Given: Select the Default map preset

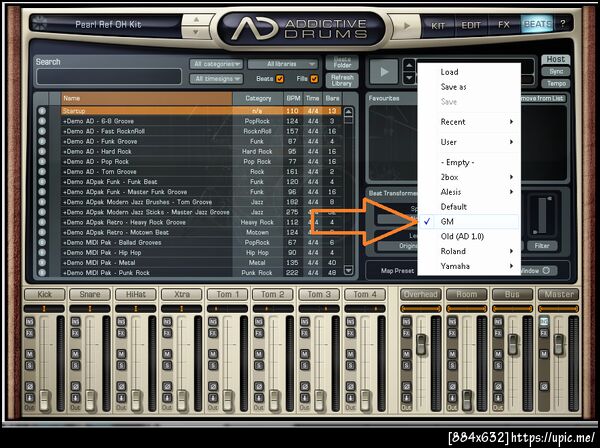Looking at the screenshot, I should 469,207.
